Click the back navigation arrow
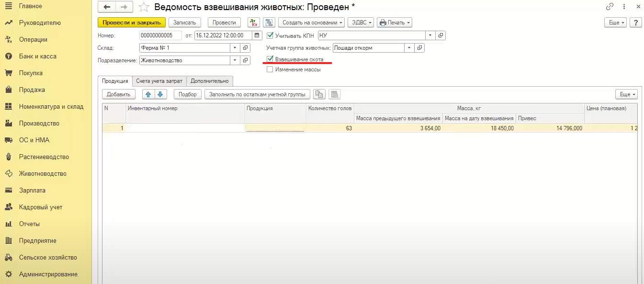The height and width of the screenshot is (284, 644). click(107, 7)
